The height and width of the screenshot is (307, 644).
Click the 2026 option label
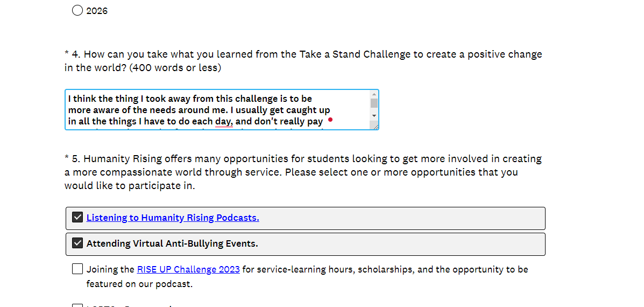click(x=97, y=11)
